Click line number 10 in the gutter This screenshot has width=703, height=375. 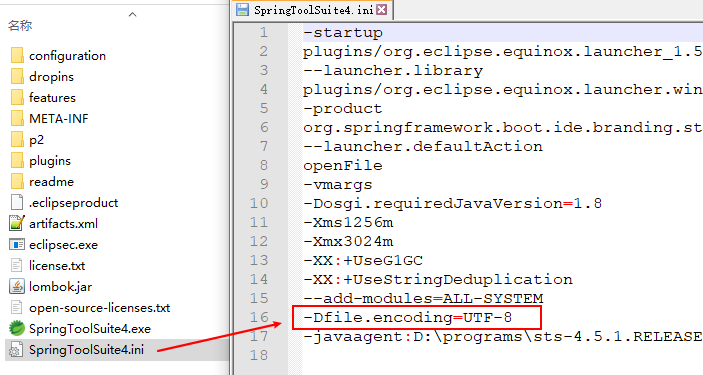(259, 204)
